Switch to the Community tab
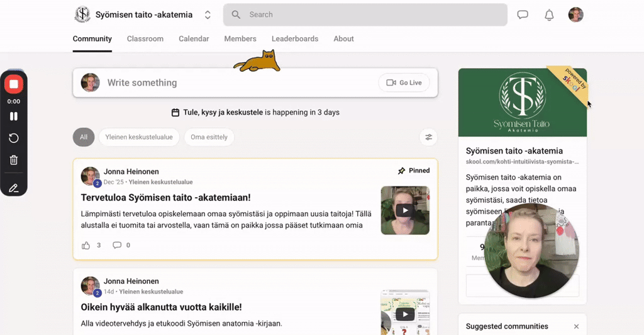This screenshot has height=335, width=644. tap(92, 38)
